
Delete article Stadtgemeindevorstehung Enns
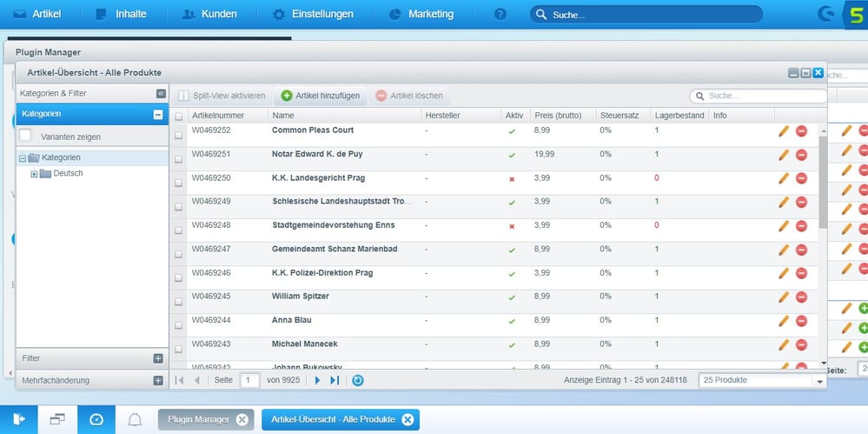point(801,226)
